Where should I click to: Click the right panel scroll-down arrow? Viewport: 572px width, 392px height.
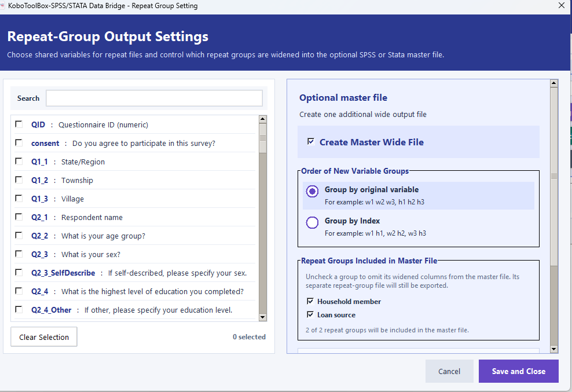[x=553, y=349]
